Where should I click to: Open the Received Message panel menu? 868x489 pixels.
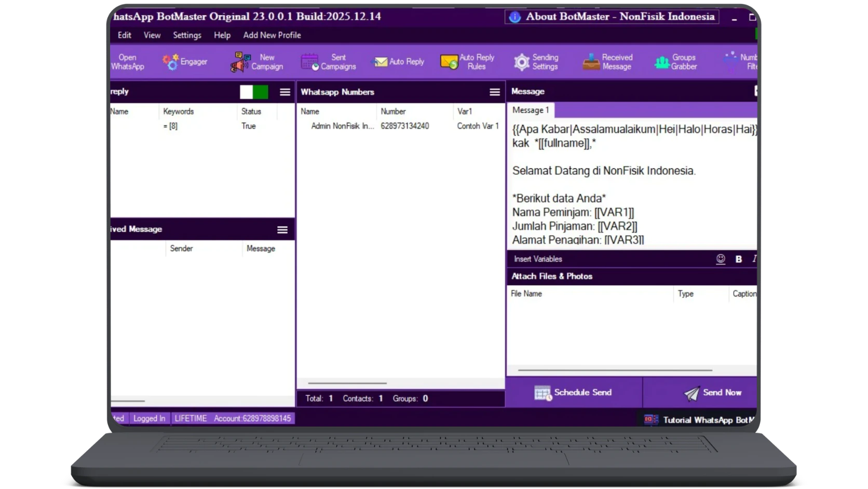tap(282, 230)
